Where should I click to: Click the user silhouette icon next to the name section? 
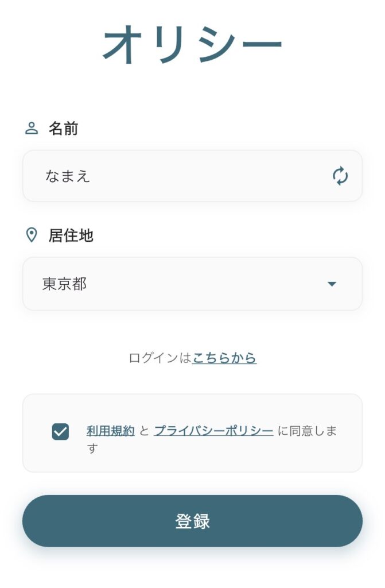(x=32, y=129)
